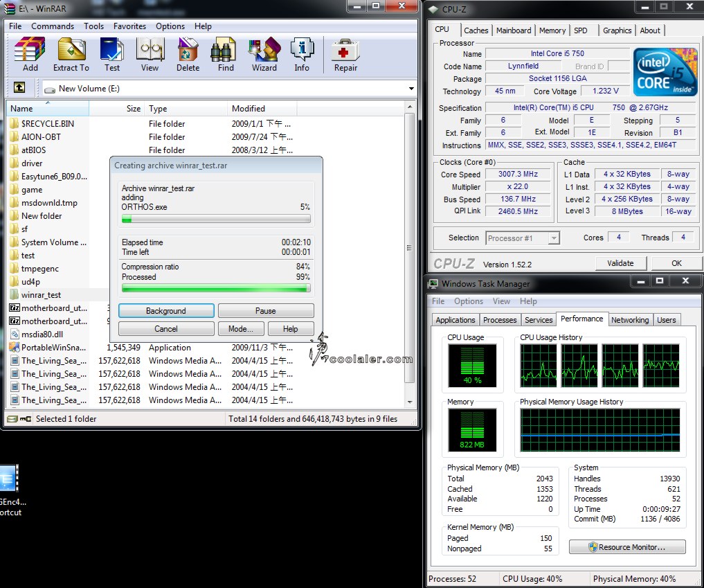Select the New folder row
Viewport: 704px width, 588px height.
[48, 215]
